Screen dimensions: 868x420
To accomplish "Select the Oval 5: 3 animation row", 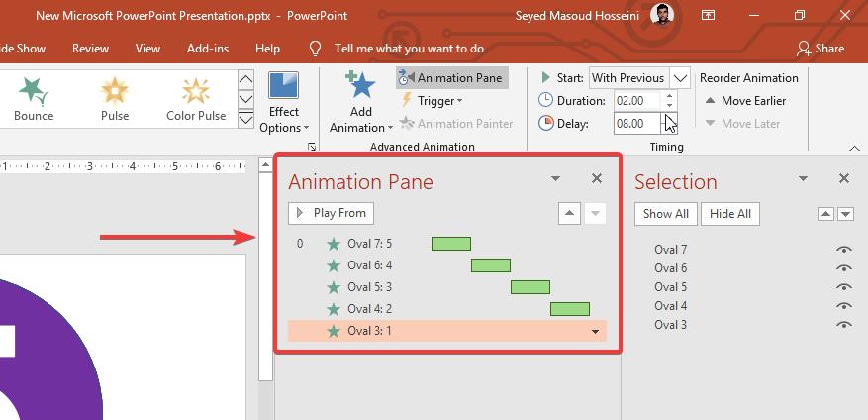I will (x=447, y=287).
